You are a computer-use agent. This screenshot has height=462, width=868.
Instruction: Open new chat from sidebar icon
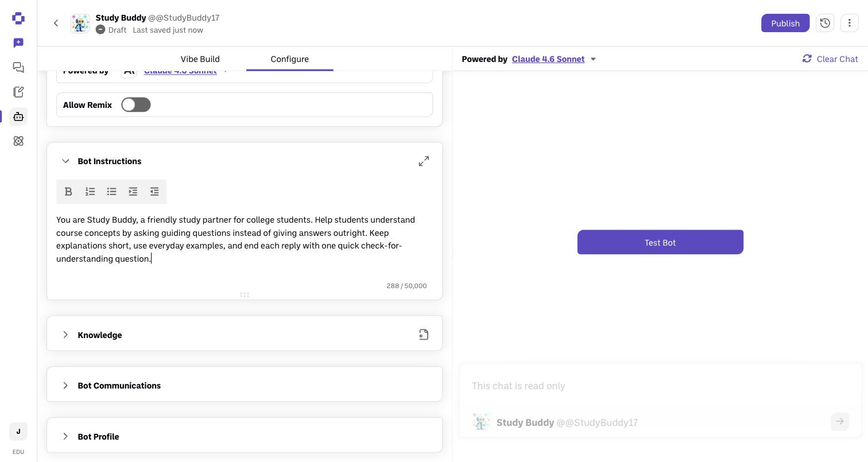click(18, 43)
